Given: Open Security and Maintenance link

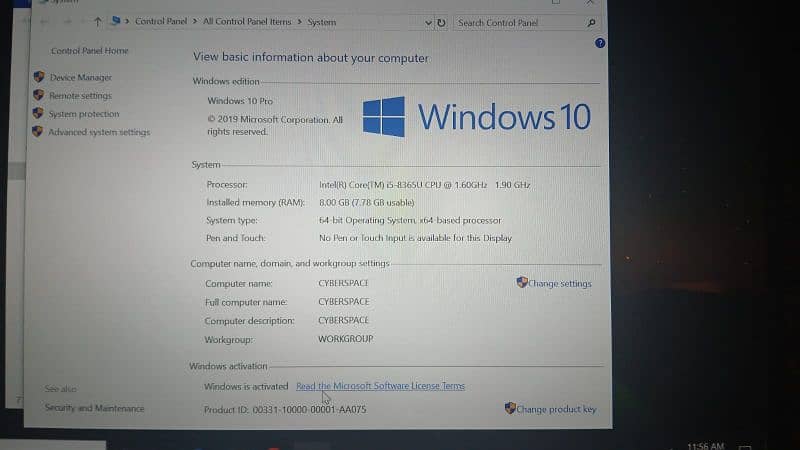Looking at the screenshot, I should (94, 408).
